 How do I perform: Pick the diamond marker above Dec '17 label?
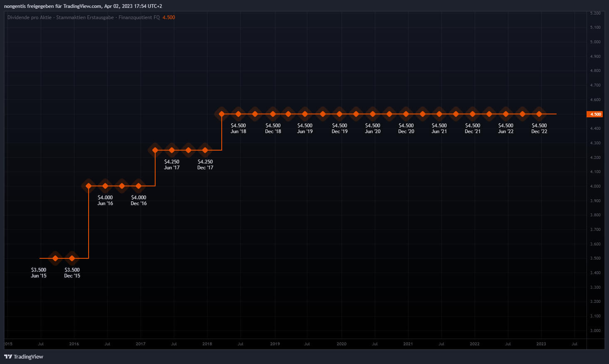click(x=205, y=150)
